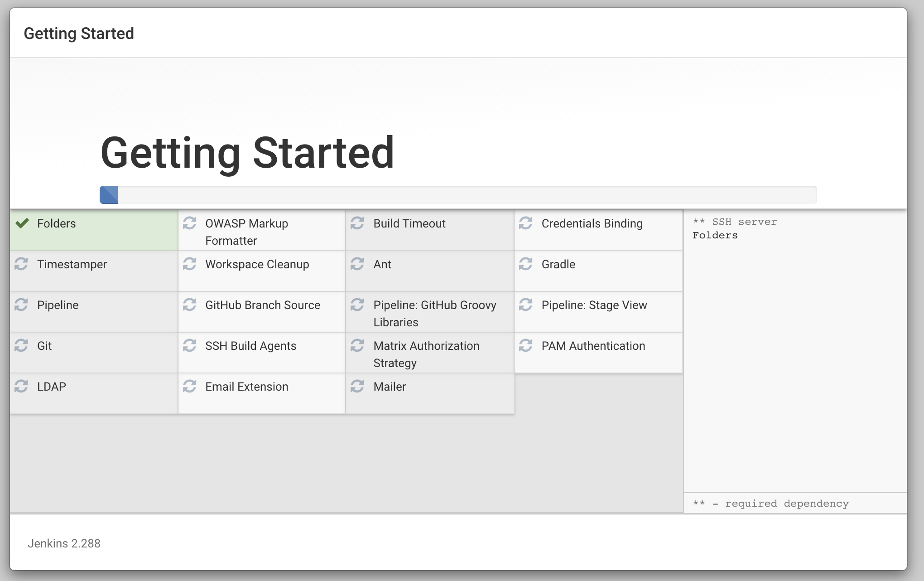Select the Ant plugin name
The width and height of the screenshot is (924, 581).
(382, 264)
